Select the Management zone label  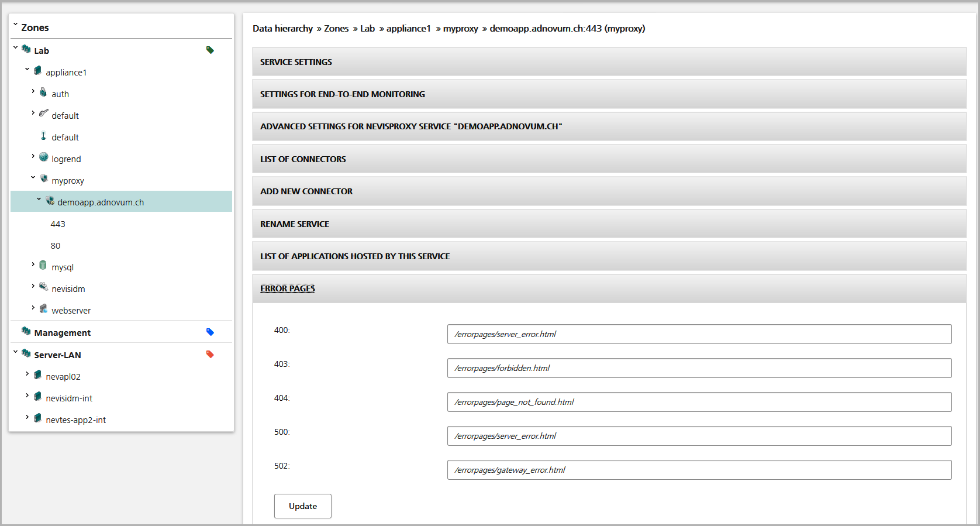pyautogui.click(x=63, y=333)
